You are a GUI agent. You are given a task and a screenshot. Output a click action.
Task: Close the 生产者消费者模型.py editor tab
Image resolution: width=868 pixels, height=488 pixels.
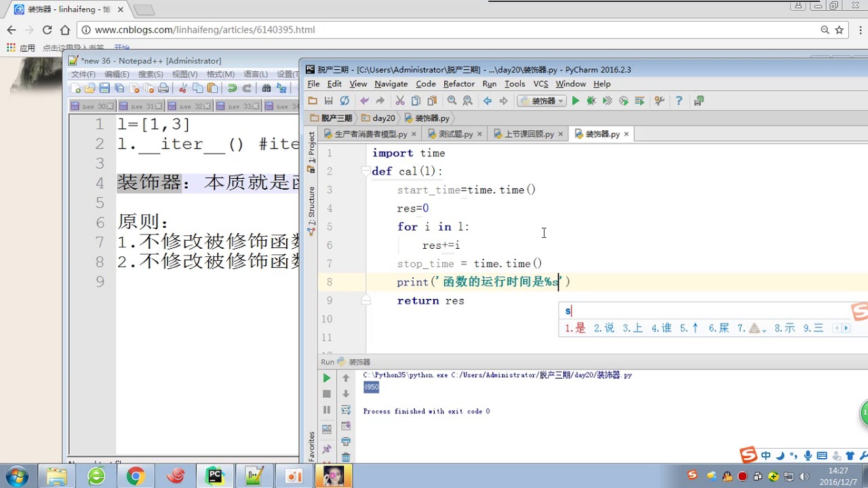click(414, 134)
